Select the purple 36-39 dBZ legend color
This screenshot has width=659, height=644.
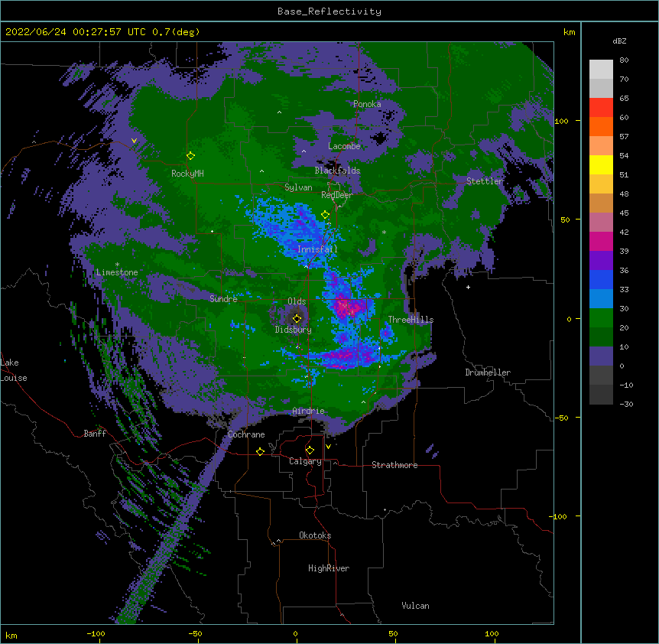[x=601, y=260]
